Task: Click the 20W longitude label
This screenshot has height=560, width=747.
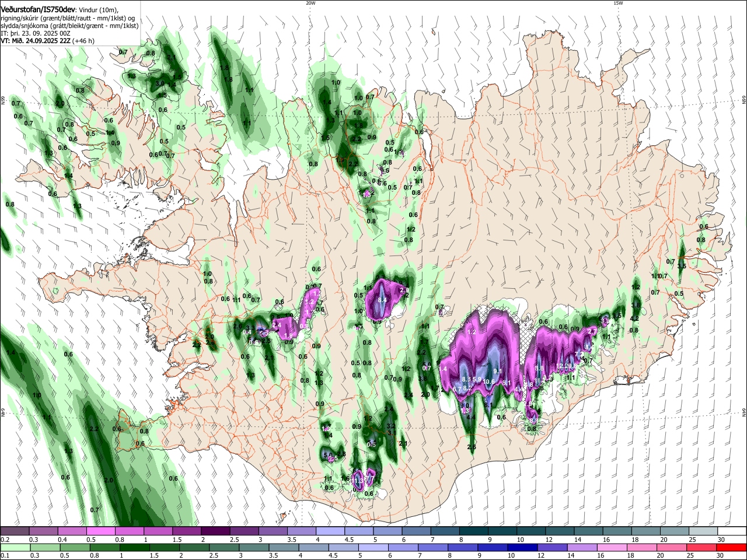Action: click(x=310, y=3)
